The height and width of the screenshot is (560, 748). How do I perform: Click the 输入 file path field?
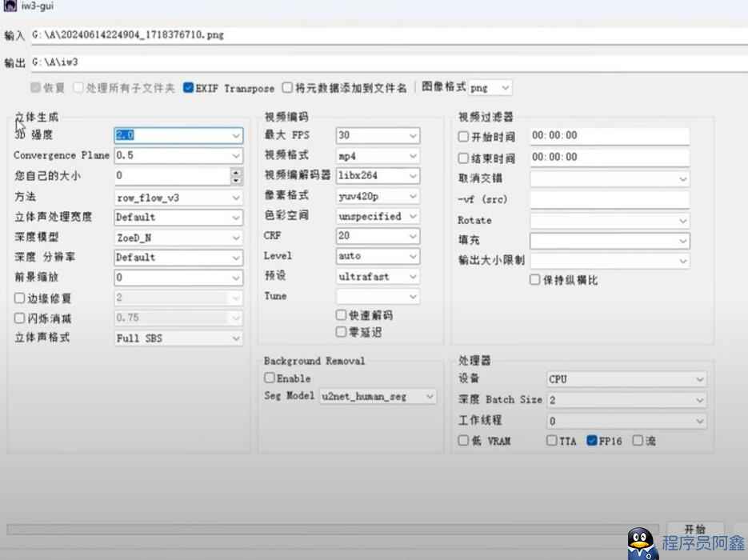(390, 35)
